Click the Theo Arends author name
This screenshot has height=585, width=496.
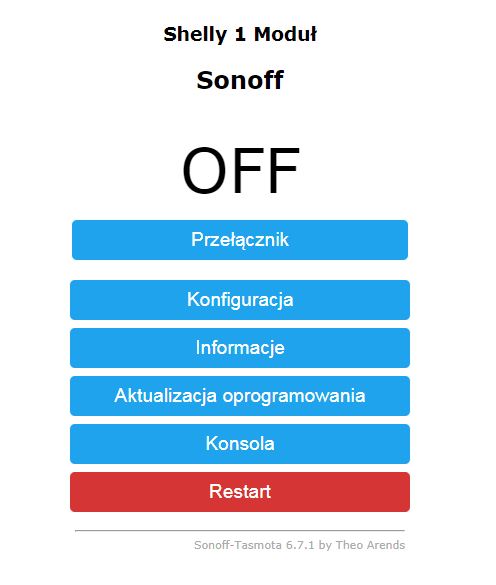pyautogui.click(x=370, y=545)
